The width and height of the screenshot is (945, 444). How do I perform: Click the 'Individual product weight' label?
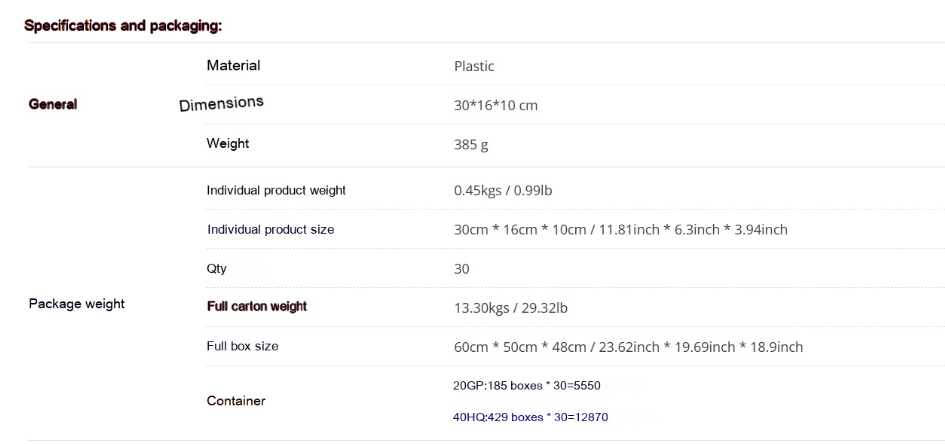(x=276, y=190)
